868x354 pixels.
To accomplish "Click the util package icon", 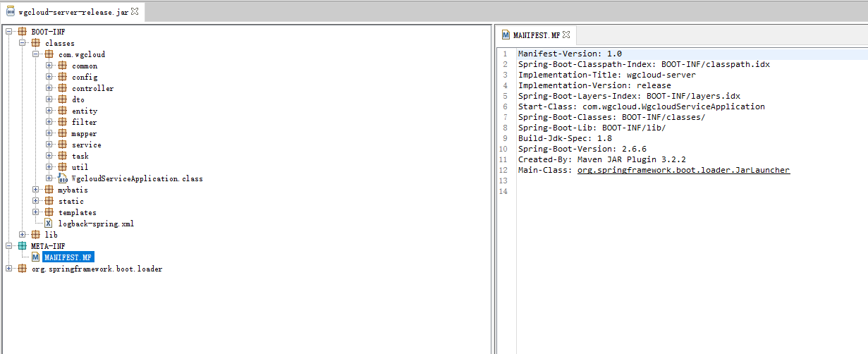I will (63, 167).
